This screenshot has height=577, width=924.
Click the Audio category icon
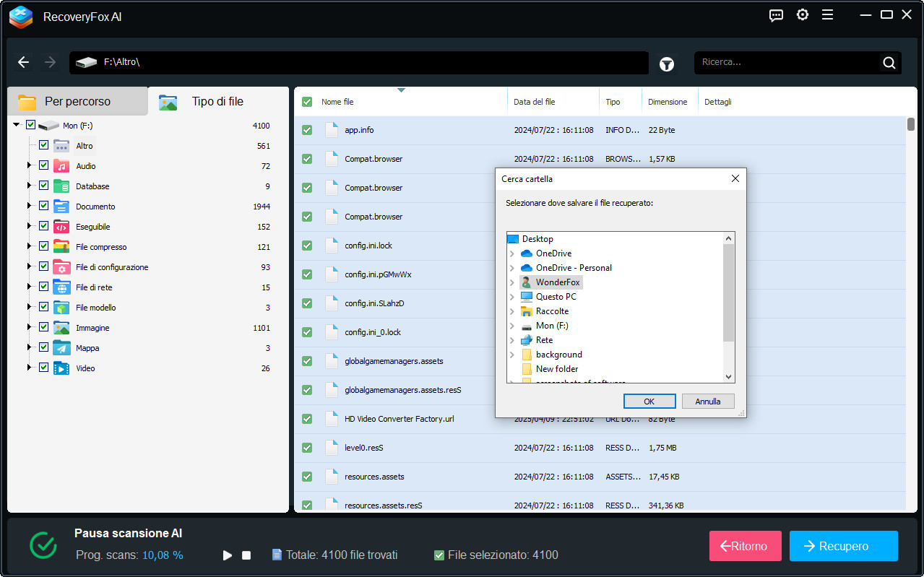(x=61, y=166)
